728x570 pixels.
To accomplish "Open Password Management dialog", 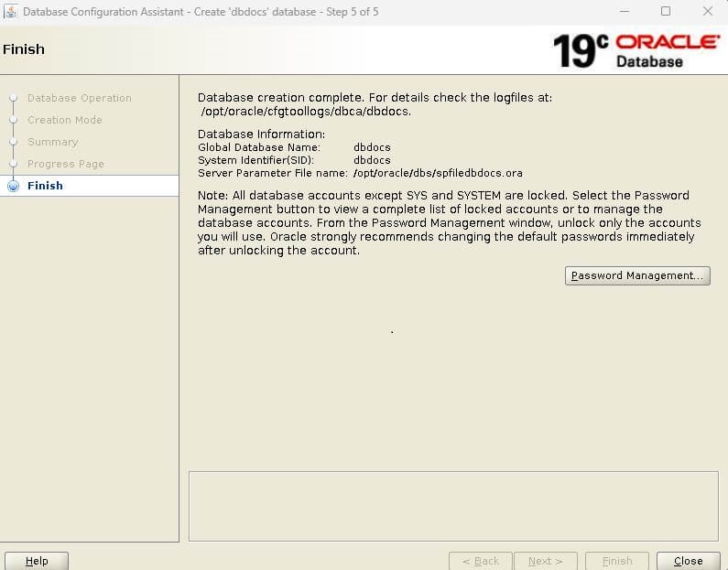I will [637, 275].
